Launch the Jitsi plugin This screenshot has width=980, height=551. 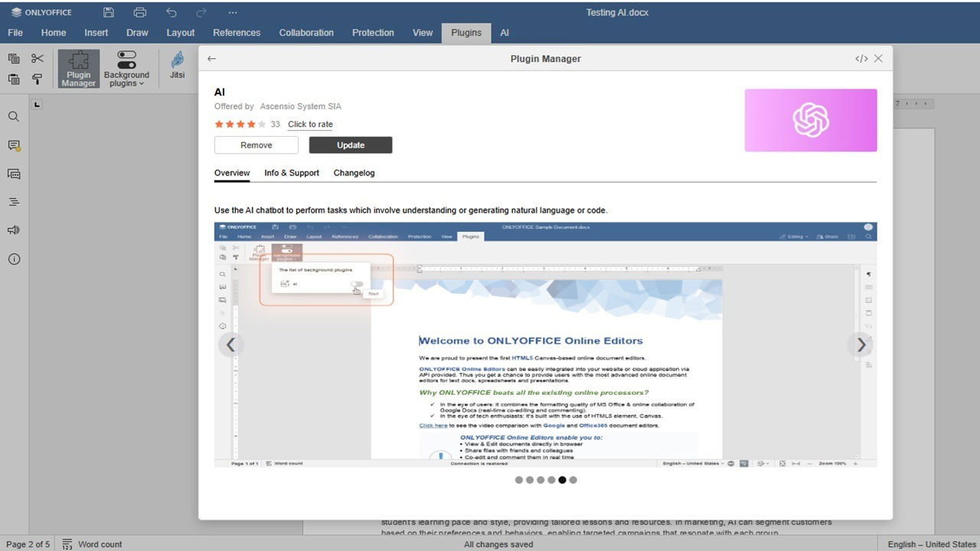pos(177,67)
